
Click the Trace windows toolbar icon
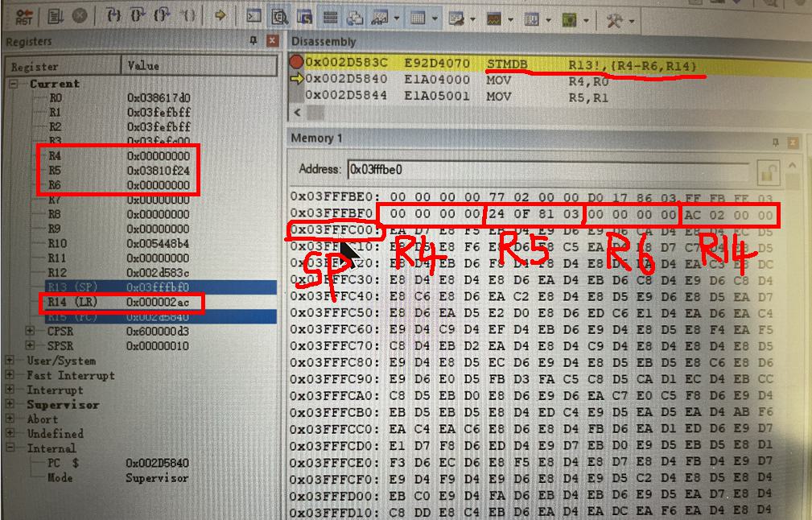[531, 20]
